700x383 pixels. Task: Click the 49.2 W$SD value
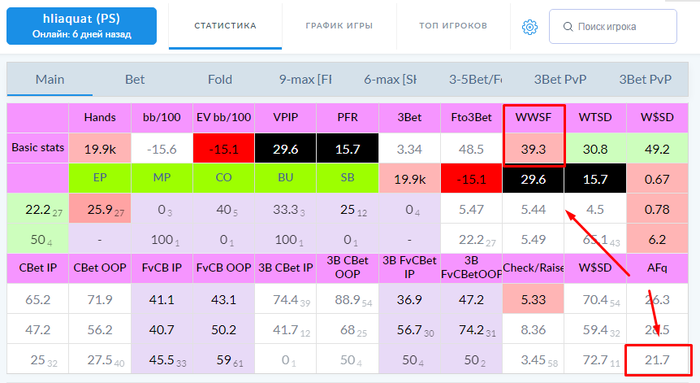tap(657, 149)
